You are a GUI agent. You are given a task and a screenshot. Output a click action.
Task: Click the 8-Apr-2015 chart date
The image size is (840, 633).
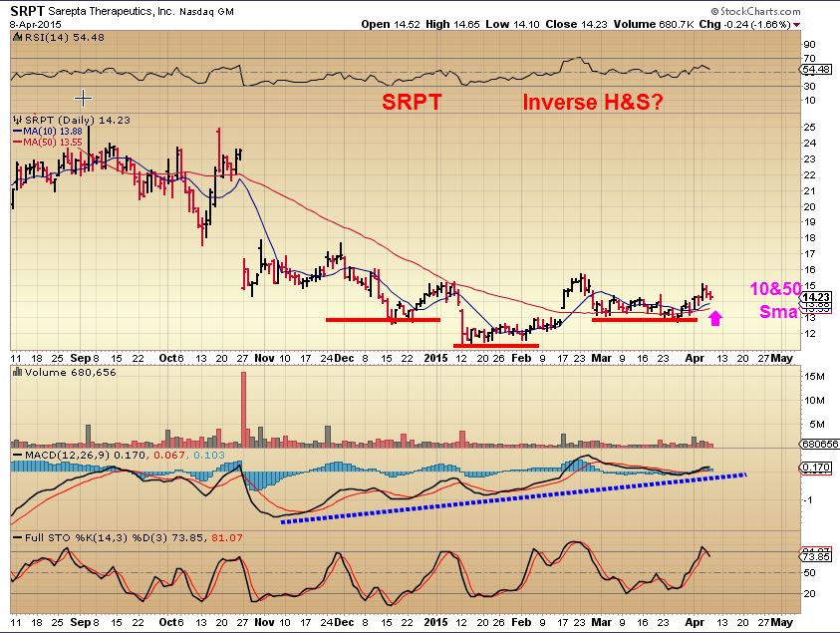[x=35, y=25]
